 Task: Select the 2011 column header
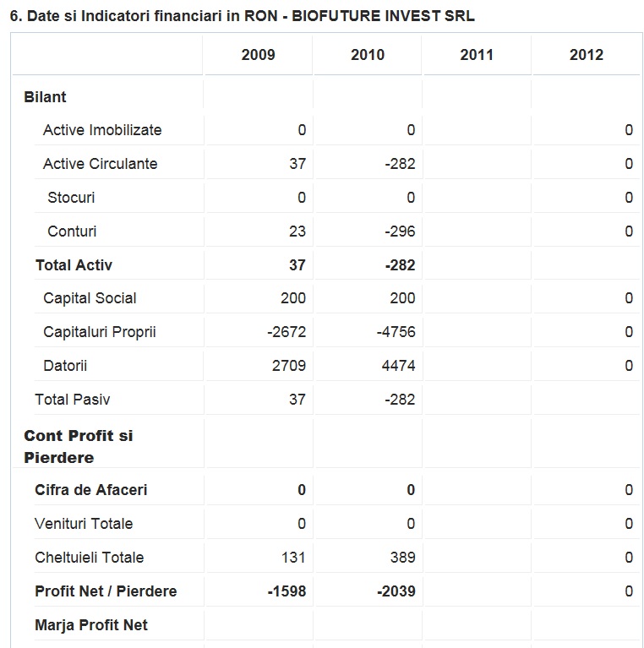[x=477, y=55]
